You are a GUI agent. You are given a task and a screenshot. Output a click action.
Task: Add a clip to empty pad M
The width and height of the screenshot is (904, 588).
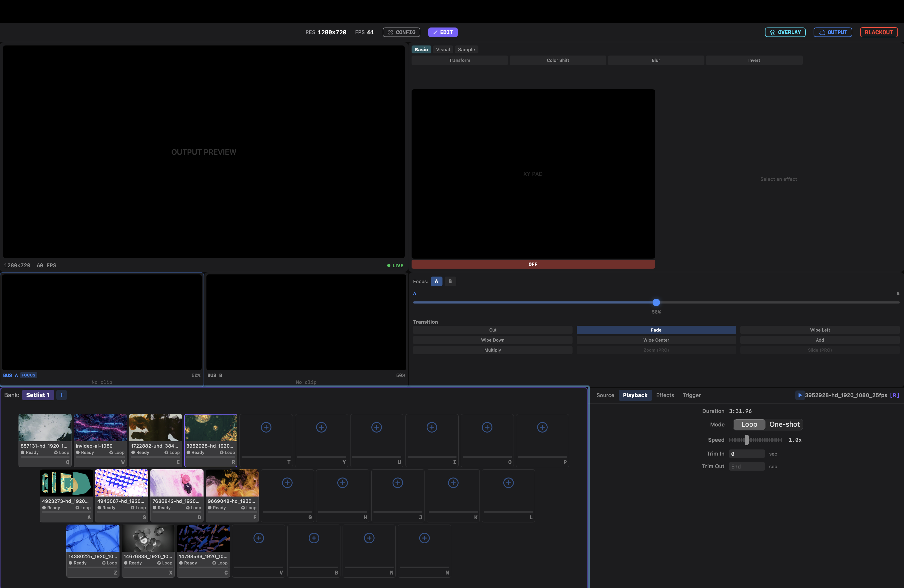tap(424, 538)
